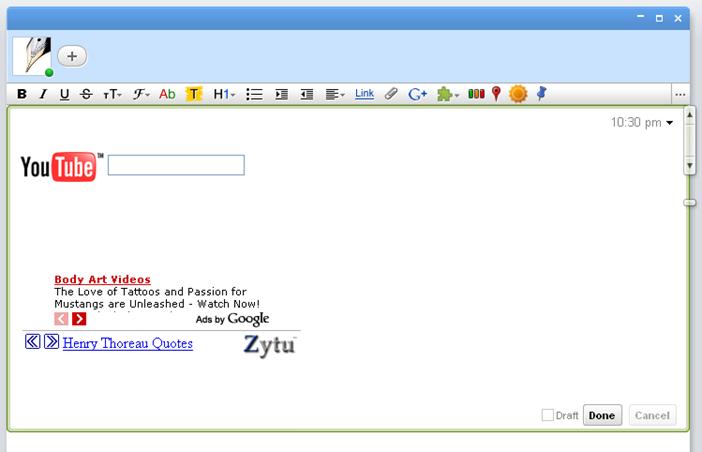Maximize the wave panel
The image size is (702, 452).
(x=659, y=18)
